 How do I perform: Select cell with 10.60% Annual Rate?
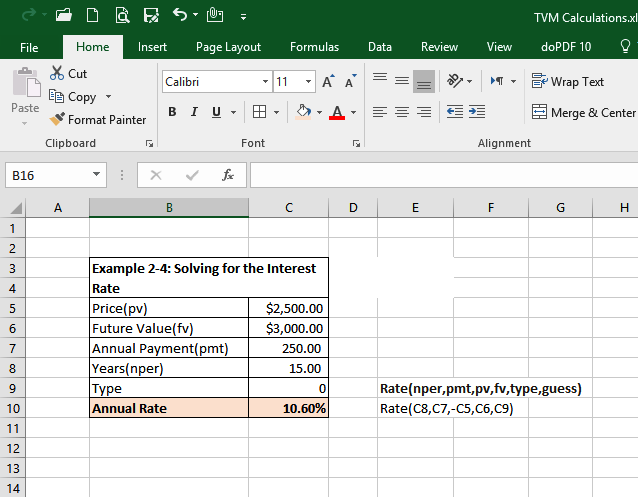pos(288,408)
